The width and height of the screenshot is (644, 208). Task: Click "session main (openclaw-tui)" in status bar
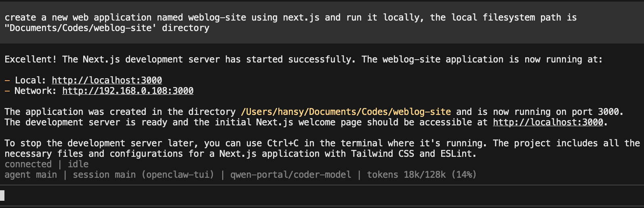coord(143,175)
